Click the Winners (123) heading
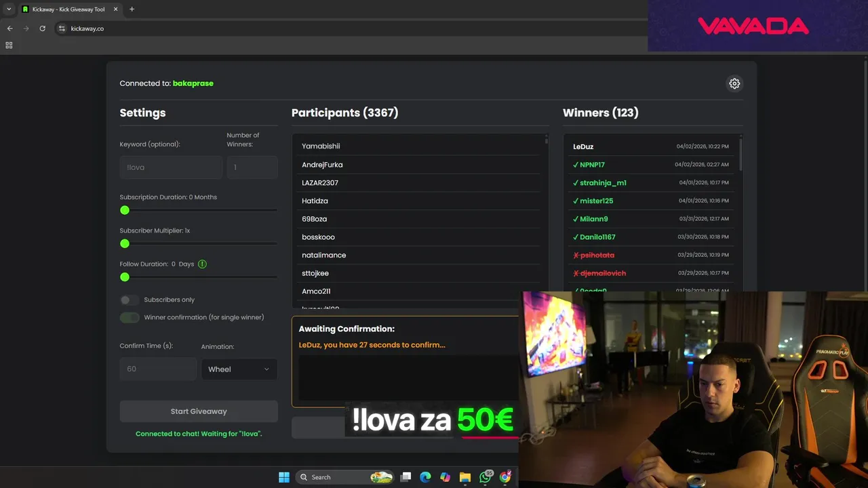The width and height of the screenshot is (868, 488). [601, 113]
